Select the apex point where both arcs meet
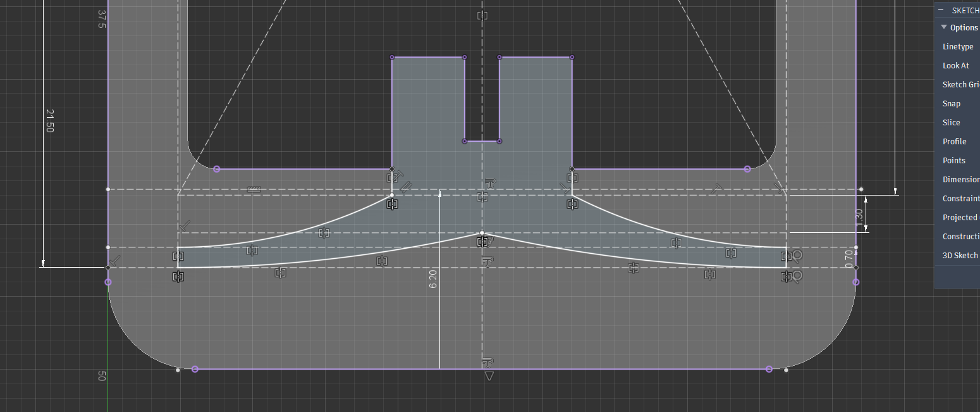The width and height of the screenshot is (980, 412). point(482,233)
